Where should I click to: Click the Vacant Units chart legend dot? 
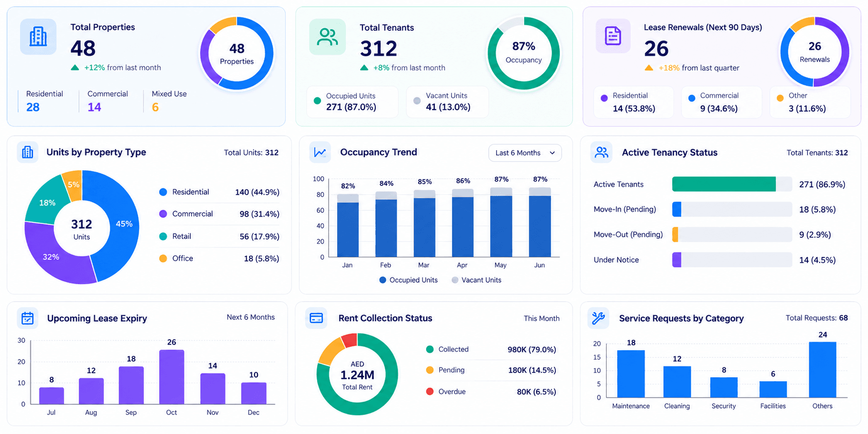[455, 280]
